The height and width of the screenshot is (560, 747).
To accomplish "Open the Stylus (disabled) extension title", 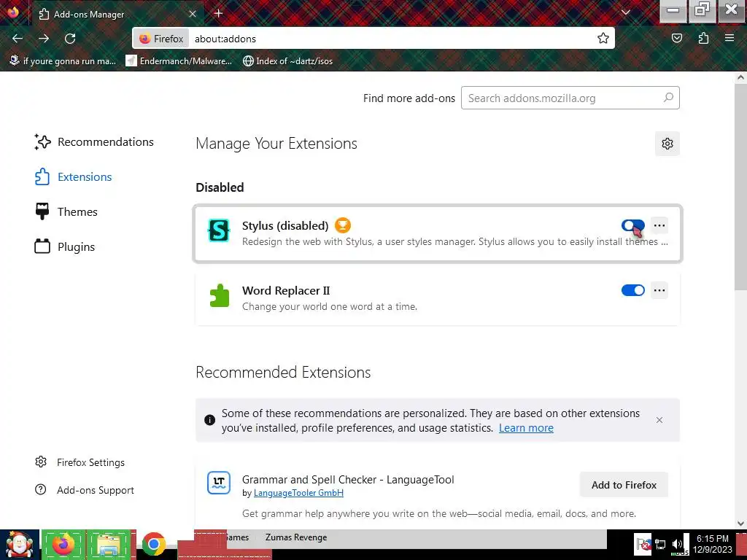I will (285, 226).
